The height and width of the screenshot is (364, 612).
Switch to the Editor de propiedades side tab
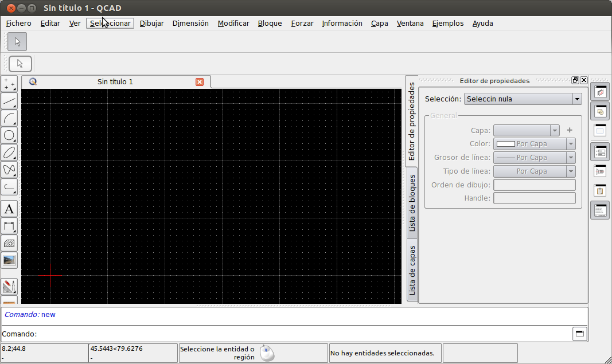click(x=411, y=122)
